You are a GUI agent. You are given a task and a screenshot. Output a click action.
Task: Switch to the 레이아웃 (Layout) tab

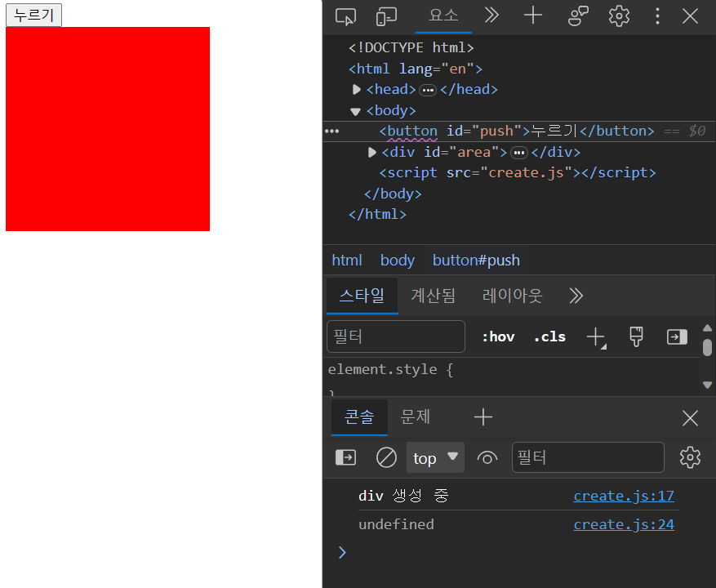coord(513,296)
